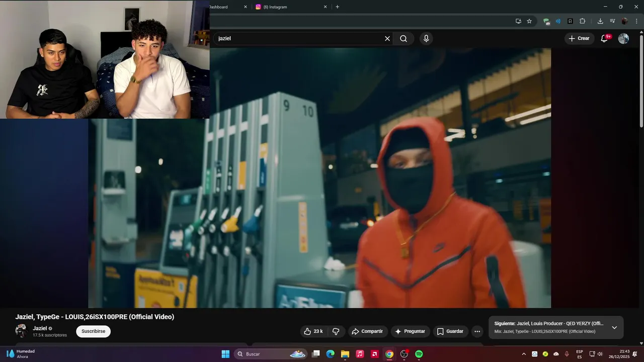
Task: Open the Jaziel channel name
Action: coord(40,328)
